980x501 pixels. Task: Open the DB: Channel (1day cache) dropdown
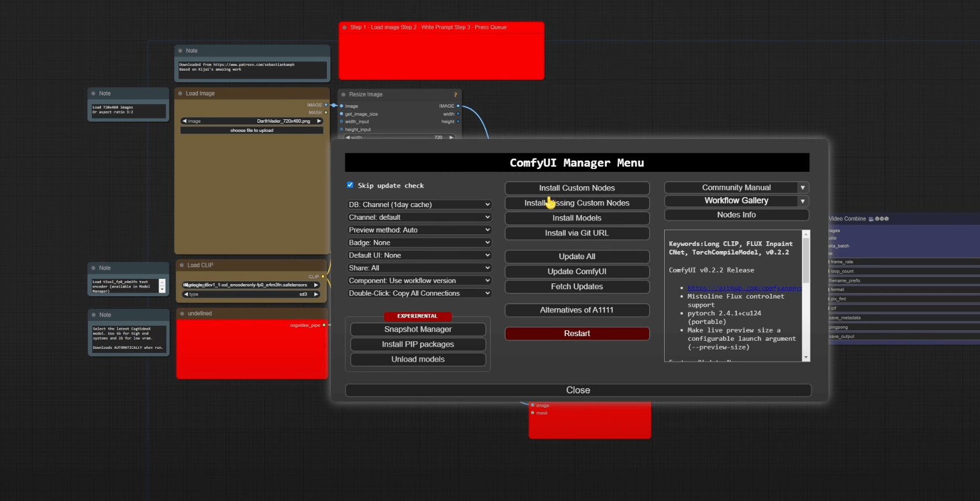[x=419, y=205]
